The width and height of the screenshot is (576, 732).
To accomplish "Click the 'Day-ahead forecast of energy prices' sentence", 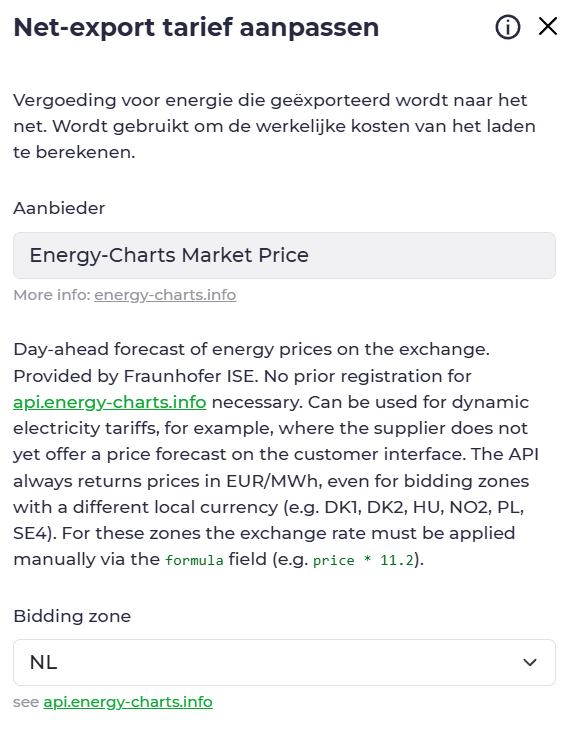I will (252, 349).
